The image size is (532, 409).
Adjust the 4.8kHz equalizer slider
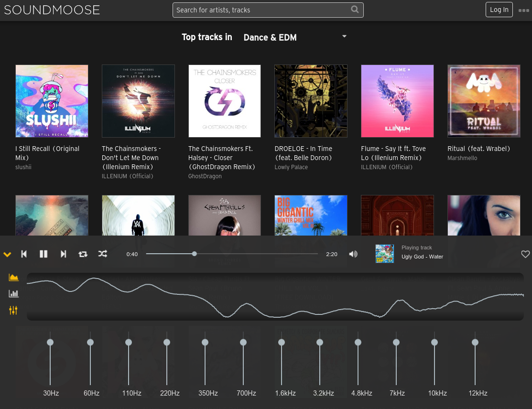coord(358,343)
